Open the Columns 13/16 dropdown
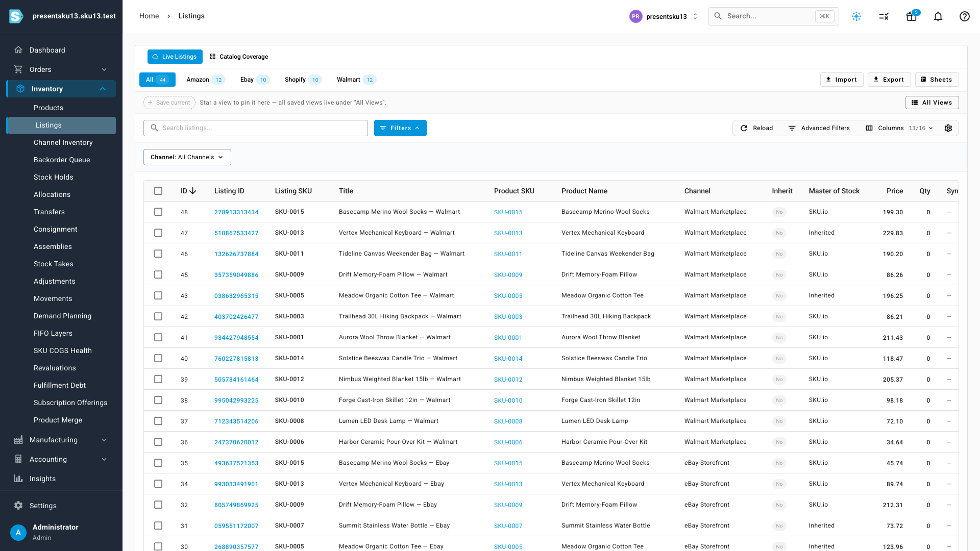This screenshot has width=980, height=551. point(899,128)
